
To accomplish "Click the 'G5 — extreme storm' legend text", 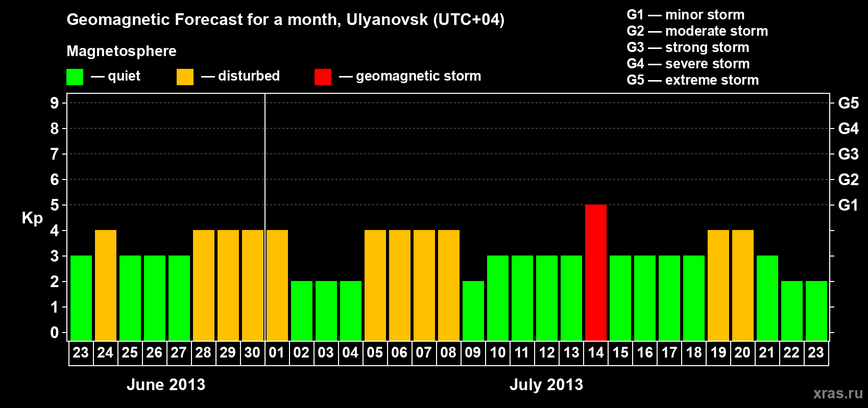I will 693,80.
